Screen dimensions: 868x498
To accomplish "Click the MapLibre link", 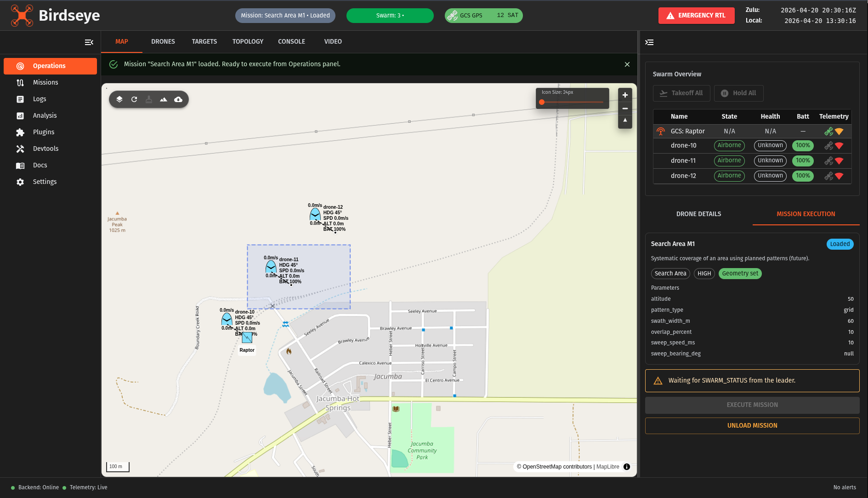I will (x=608, y=467).
